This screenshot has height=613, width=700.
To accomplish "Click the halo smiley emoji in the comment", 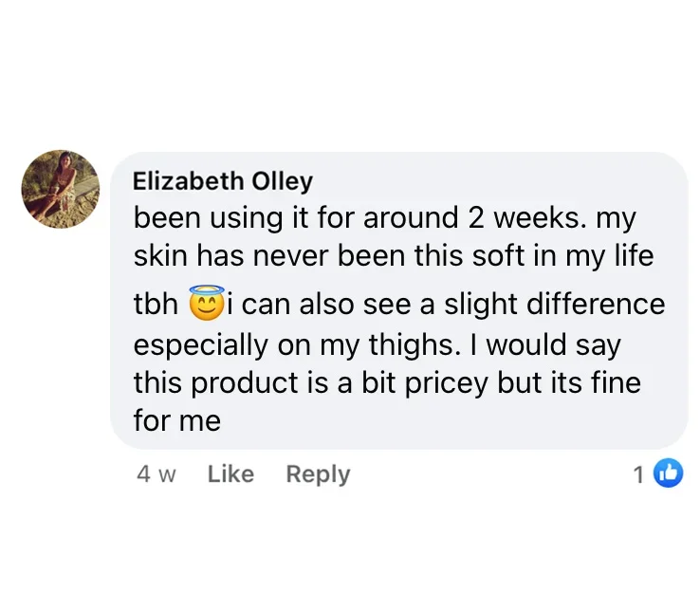I will pyautogui.click(x=206, y=304).
